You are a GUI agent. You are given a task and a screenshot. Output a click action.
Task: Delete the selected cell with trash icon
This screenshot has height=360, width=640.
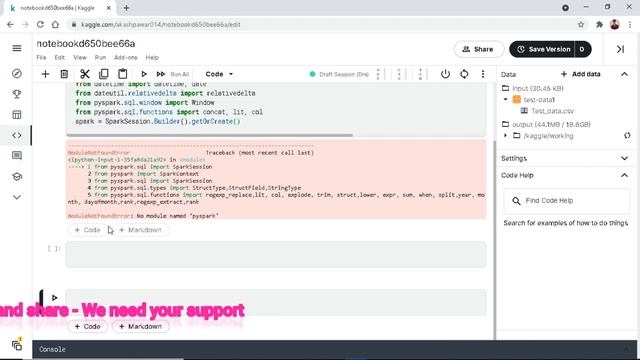[x=64, y=74]
